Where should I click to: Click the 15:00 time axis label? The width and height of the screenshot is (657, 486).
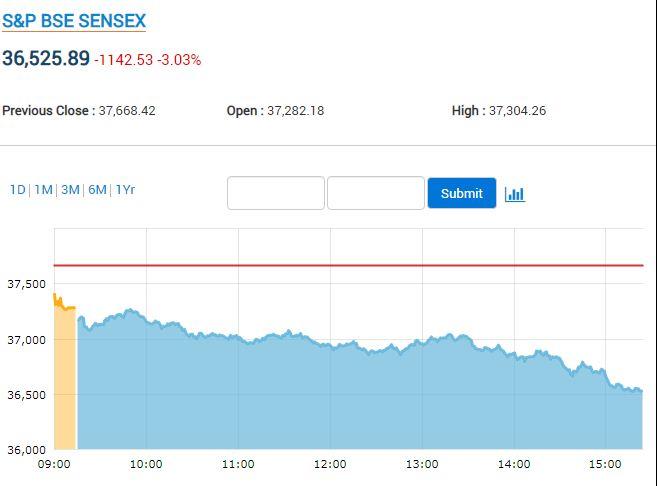click(605, 464)
